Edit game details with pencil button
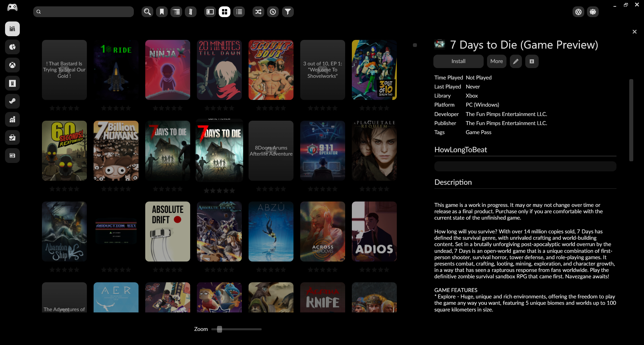This screenshot has height=345, width=644. [x=516, y=61]
